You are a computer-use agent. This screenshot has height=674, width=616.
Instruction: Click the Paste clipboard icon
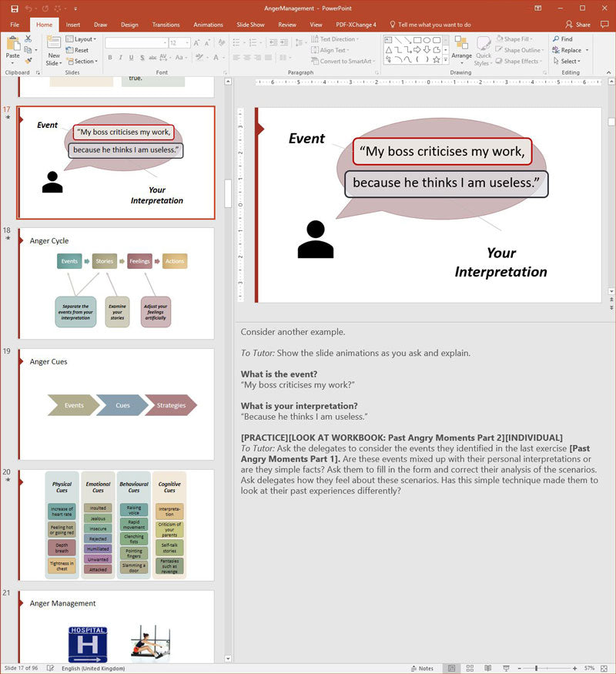point(13,44)
